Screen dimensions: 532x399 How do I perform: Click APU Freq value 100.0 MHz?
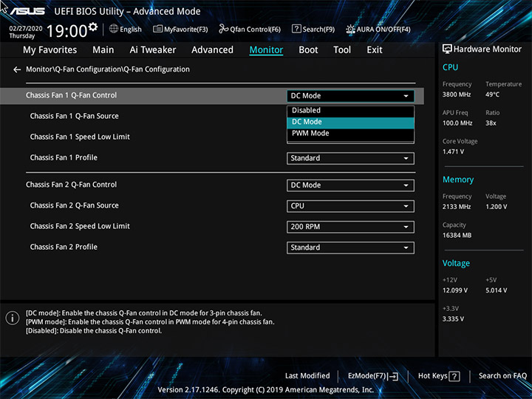click(x=457, y=123)
